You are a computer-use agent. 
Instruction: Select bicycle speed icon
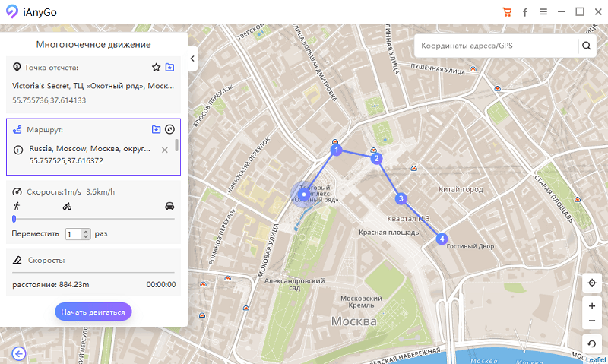pos(67,206)
